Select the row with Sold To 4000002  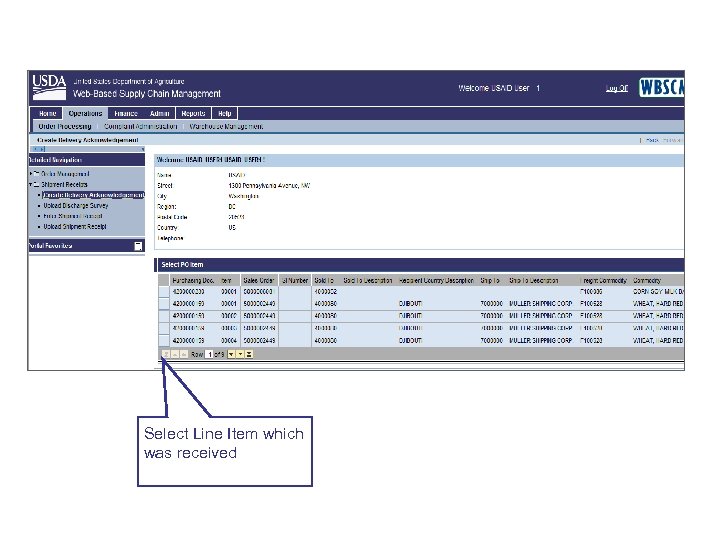[x=164, y=292]
